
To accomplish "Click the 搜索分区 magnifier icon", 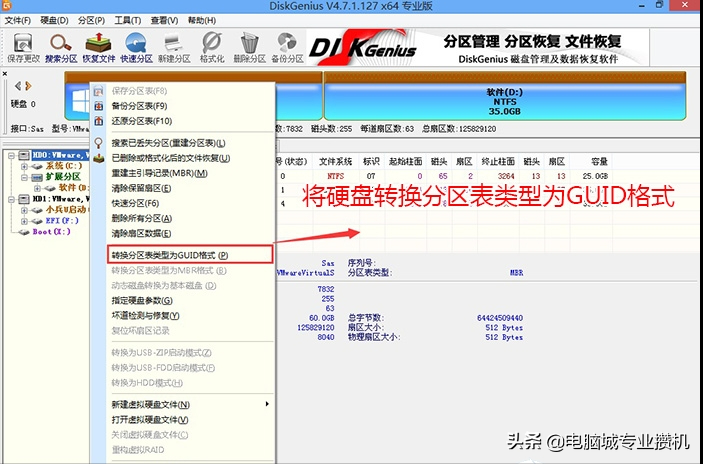I will (61, 48).
